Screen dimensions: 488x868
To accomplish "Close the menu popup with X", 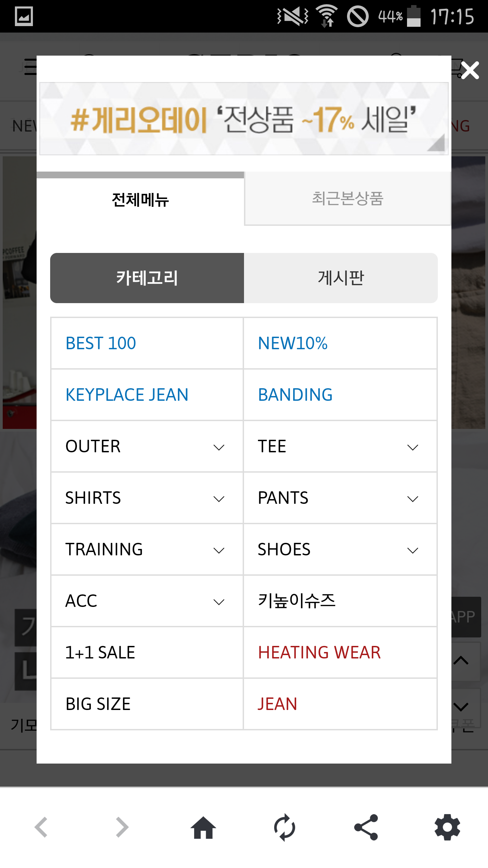I will coord(470,71).
